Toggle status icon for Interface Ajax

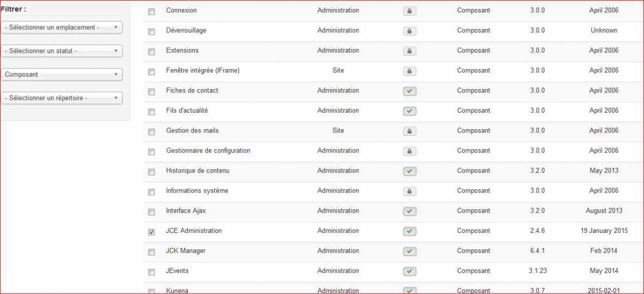pos(409,211)
